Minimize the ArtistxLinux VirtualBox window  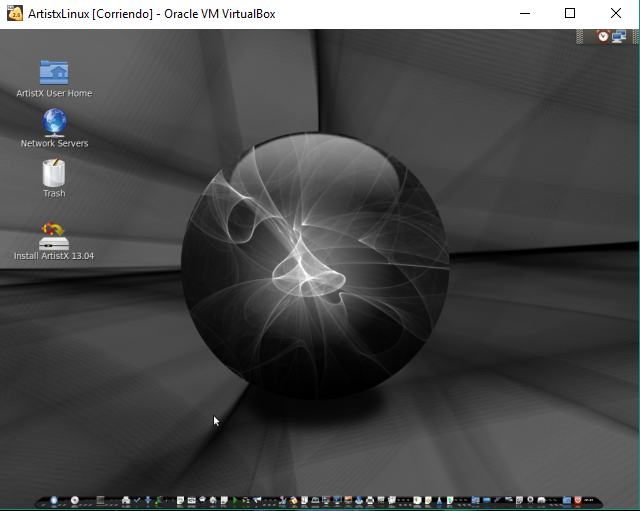525,14
